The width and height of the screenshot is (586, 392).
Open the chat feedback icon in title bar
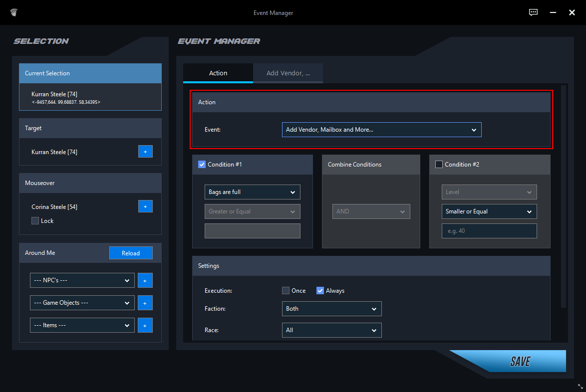(533, 12)
